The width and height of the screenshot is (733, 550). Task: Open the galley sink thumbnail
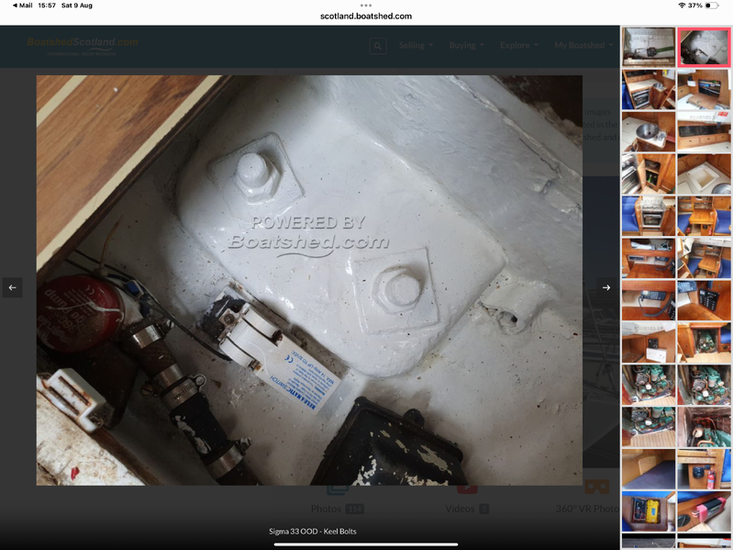tap(648, 131)
